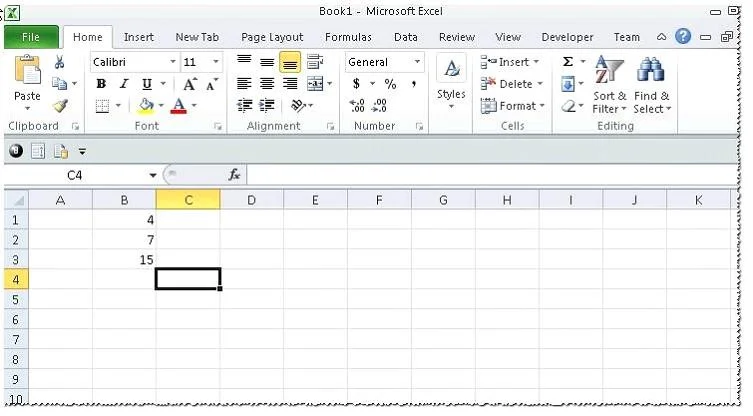Click Merge & Center icon

coord(315,84)
